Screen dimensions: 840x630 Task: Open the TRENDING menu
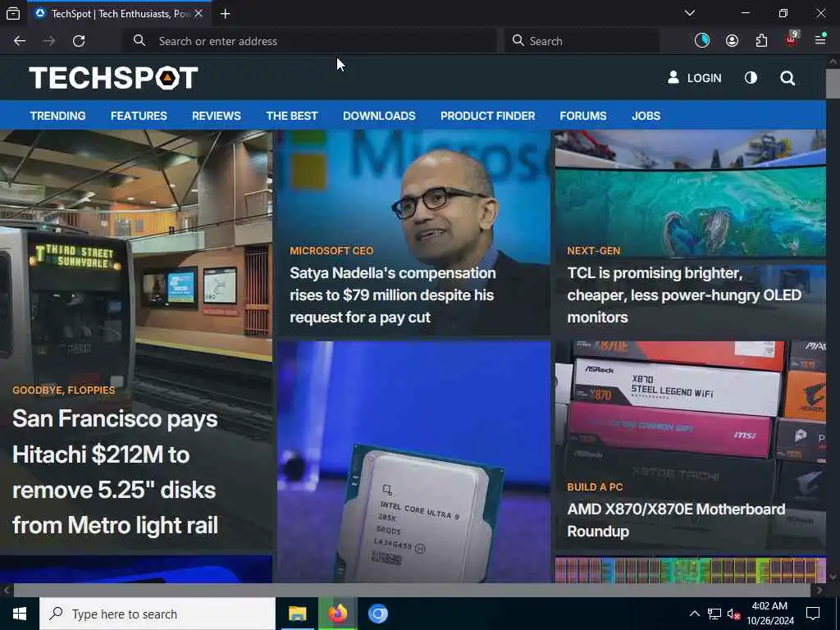pyautogui.click(x=58, y=116)
